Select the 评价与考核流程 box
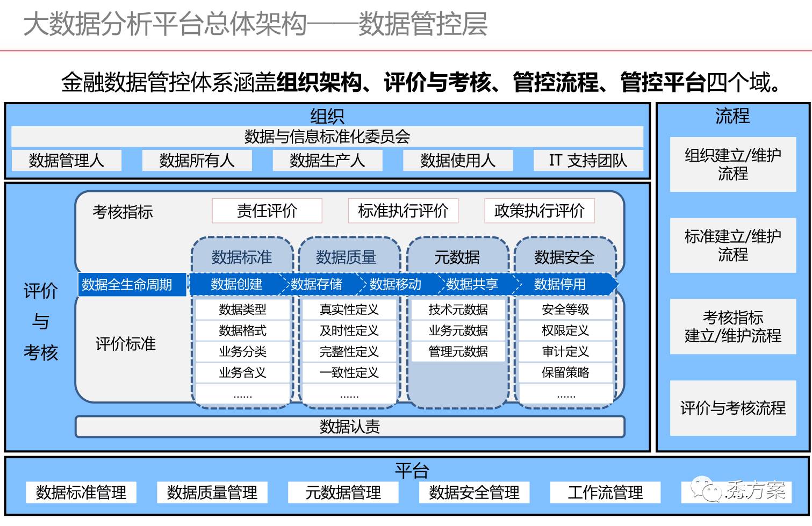Screen dimensions: 812x526 [733, 408]
